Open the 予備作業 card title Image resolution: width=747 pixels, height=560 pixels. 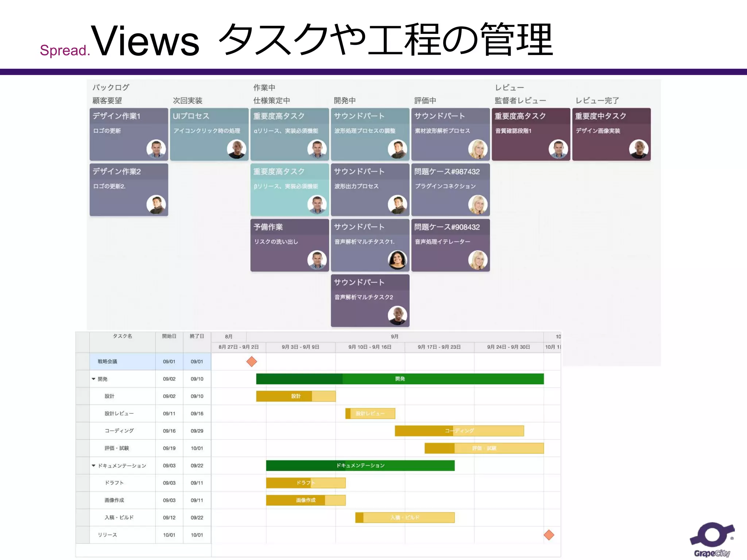pos(268,227)
